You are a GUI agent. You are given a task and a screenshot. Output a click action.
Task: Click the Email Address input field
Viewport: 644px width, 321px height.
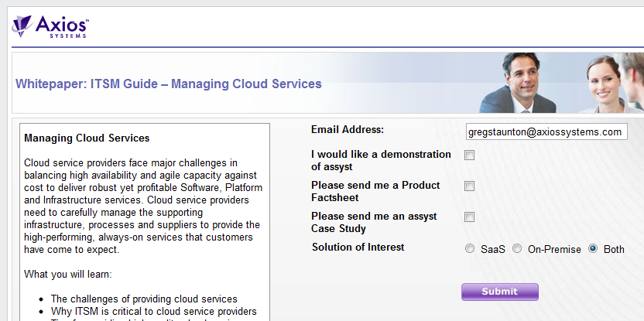point(546,131)
